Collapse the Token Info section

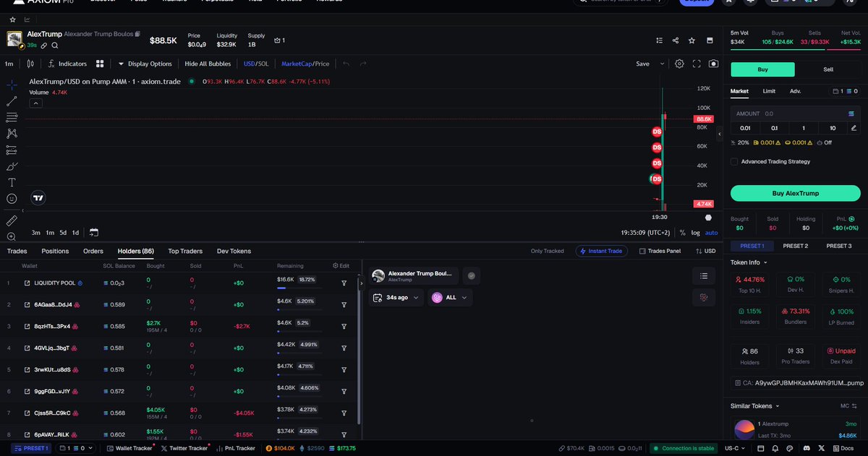[x=749, y=262]
